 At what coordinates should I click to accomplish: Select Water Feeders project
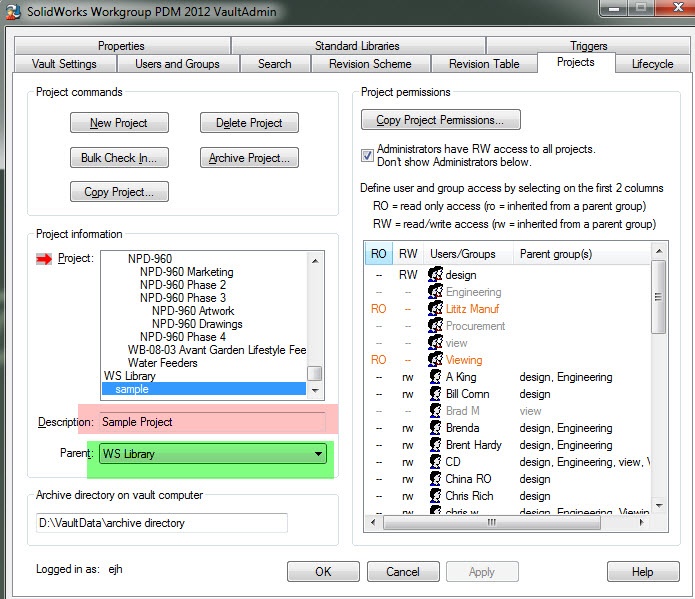pos(163,363)
